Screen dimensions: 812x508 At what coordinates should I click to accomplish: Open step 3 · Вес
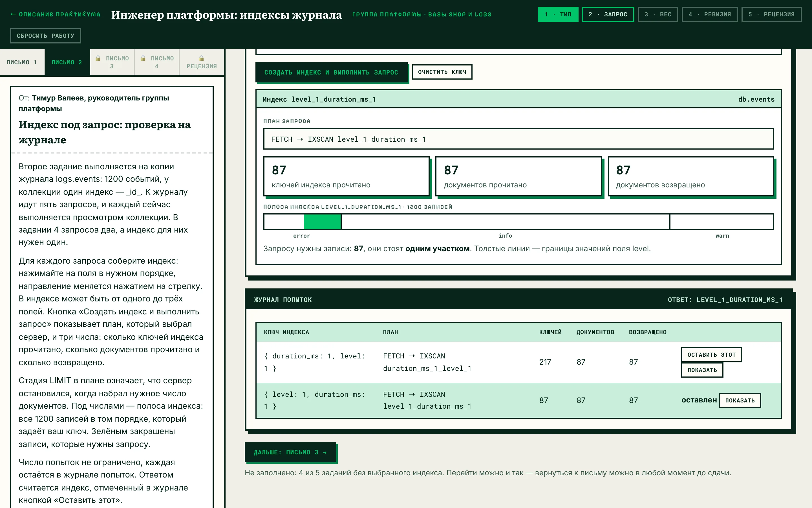point(658,14)
